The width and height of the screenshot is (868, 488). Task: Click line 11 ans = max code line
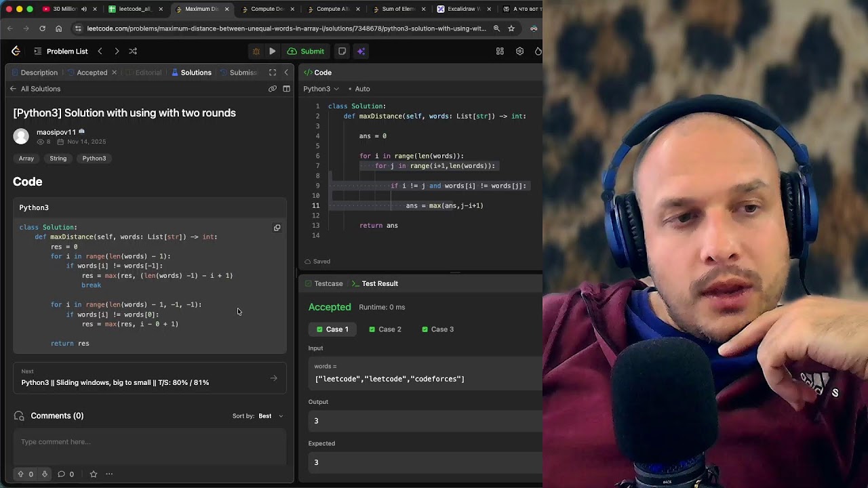click(x=445, y=205)
